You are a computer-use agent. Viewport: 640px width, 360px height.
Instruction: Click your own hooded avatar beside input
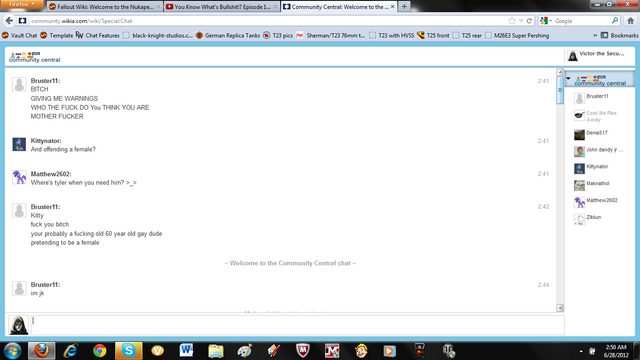pos(18,325)
